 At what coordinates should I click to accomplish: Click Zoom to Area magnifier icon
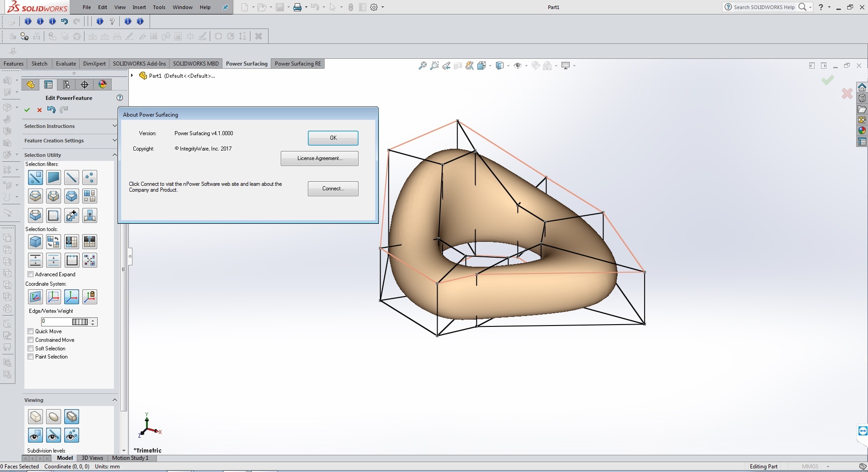point(434,66)
